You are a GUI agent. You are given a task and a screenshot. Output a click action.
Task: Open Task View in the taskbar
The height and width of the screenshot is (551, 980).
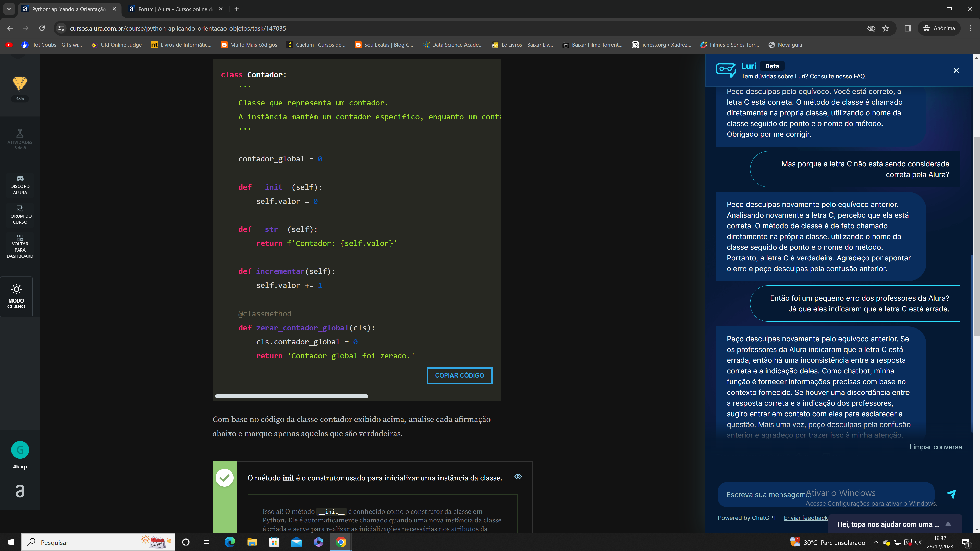pos(207,542)
